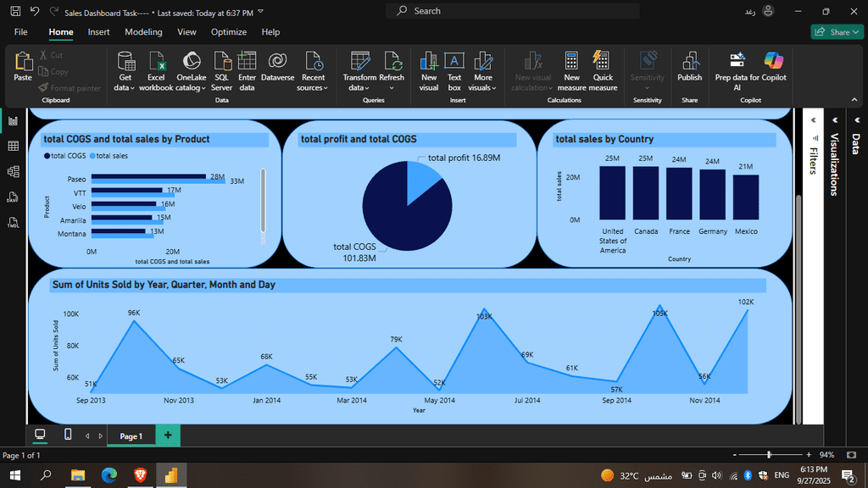The height and width of the screenshot is (488, 868).
Task: Switch to Model view in left sidebar
Action: pos(13,172)
